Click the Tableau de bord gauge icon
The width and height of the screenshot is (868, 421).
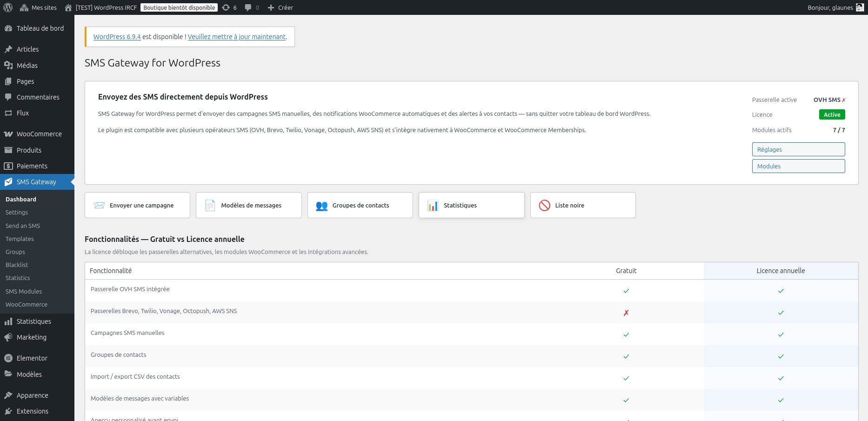click(x=8, y=28)
